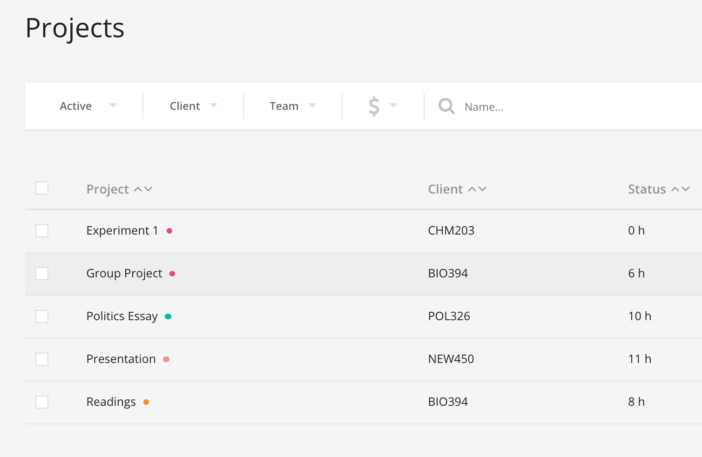
Task: Click pink color dot beside Experiment 1
Action: click(169, 231)
